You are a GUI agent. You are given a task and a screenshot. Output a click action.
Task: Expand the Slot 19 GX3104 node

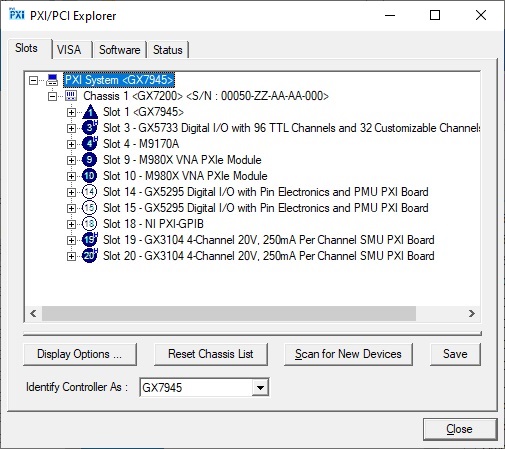click(x=71, y=240)
